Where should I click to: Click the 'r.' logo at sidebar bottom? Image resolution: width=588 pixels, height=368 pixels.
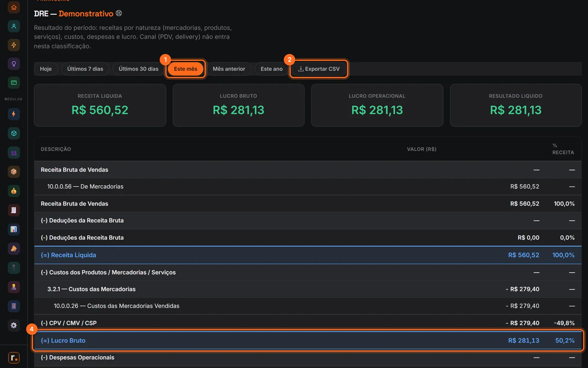click(14, 358)
